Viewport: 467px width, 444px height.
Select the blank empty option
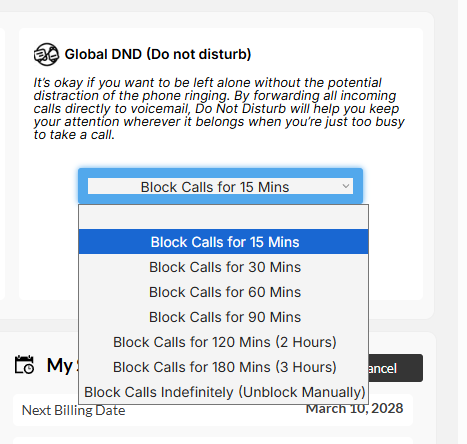223,217
